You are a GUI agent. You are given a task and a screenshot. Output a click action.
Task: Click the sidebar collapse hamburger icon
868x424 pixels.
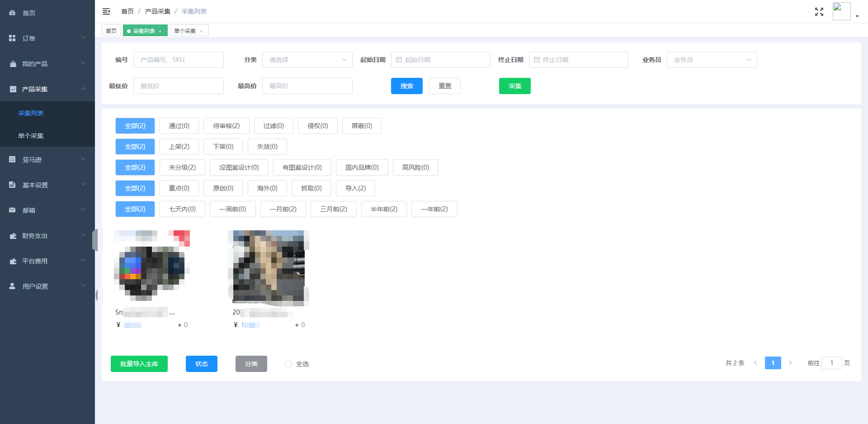pyautogui.click(x=106, y=11)
